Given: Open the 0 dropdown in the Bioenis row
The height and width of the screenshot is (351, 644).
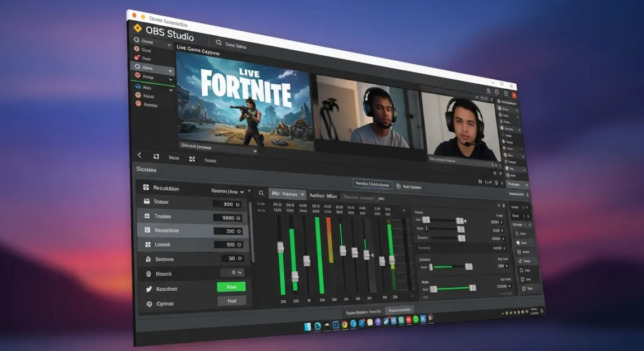Looking at the screenshot, I should [x=233, y=272].
